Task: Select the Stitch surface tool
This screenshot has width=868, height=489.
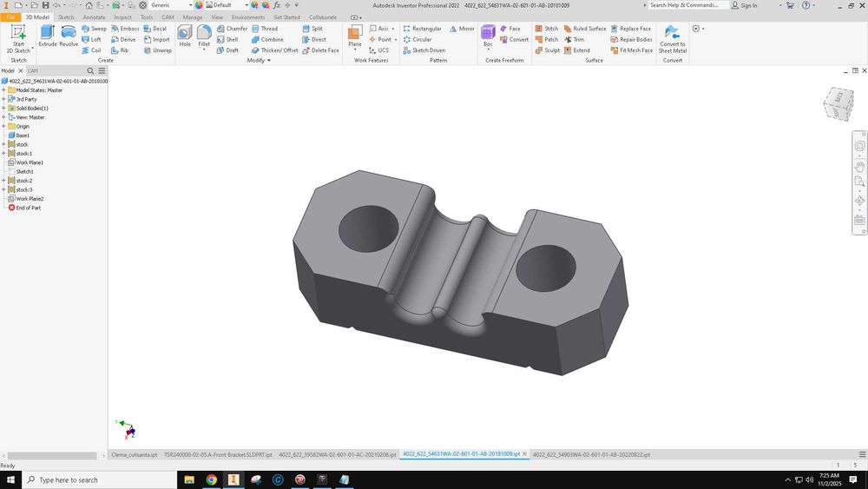Action: pos(546,29)
